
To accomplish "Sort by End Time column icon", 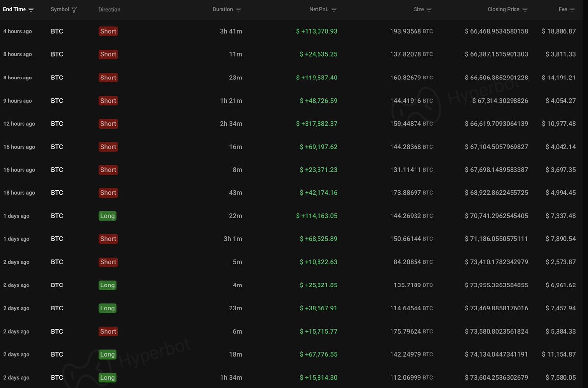I will [31, 10].
